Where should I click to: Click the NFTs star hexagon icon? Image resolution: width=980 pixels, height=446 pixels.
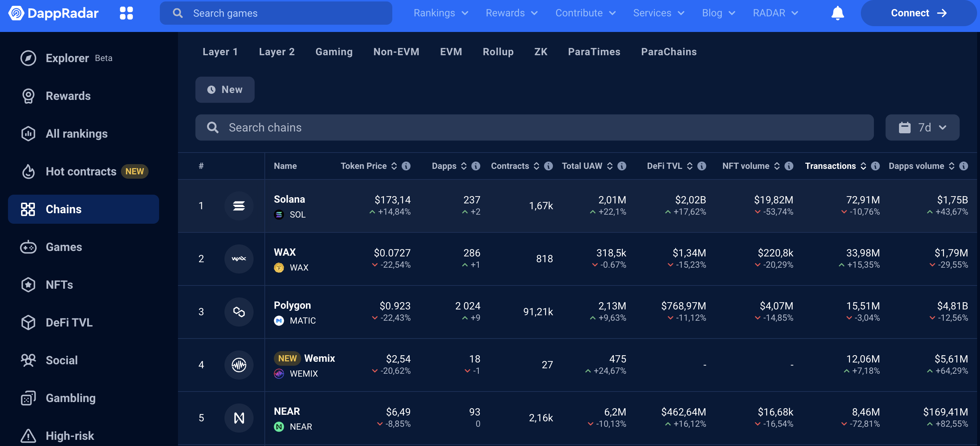(x=28, y=285)
